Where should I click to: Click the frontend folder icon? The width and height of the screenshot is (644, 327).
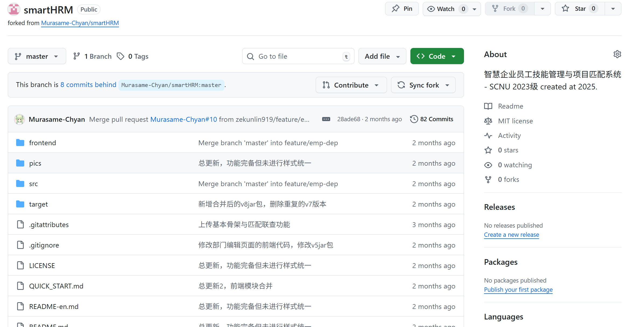click(x=20, y=142)
